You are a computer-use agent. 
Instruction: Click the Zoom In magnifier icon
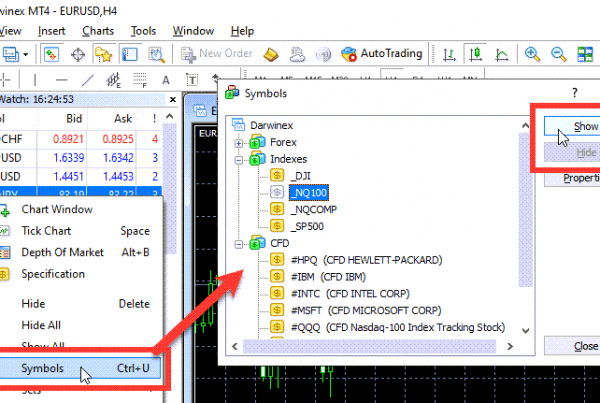532,54
